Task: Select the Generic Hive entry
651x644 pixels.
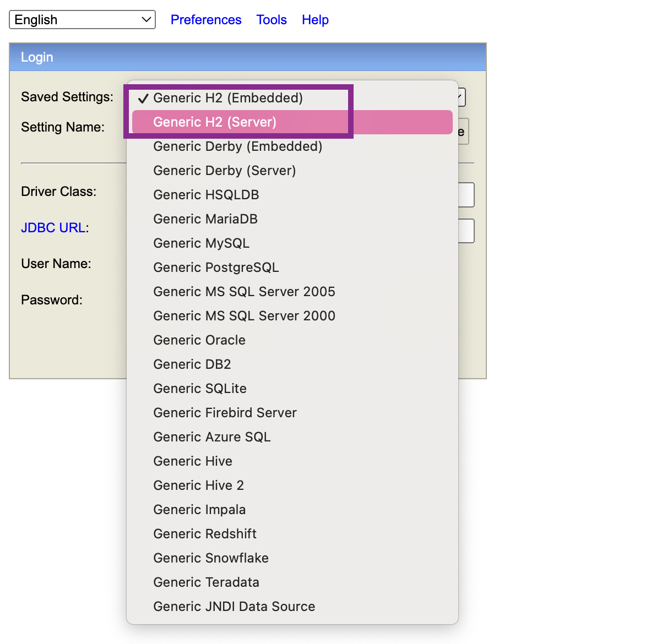Action: 292,461
